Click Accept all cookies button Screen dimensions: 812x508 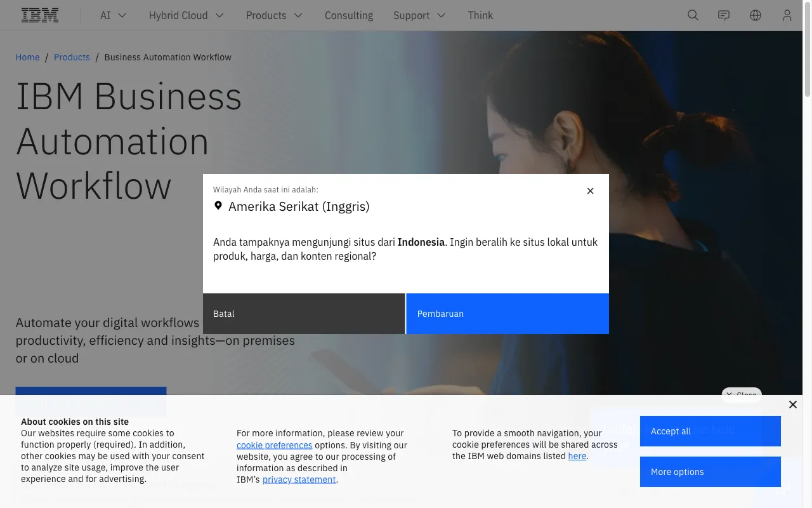click(x=710, y=431)
